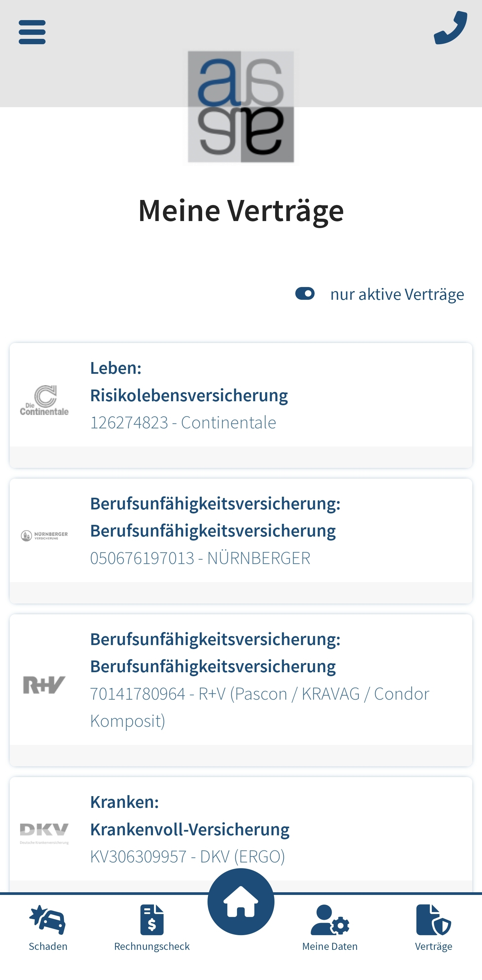Tap the phone call icon
The image size is (482, 980).
coord(451,27)
